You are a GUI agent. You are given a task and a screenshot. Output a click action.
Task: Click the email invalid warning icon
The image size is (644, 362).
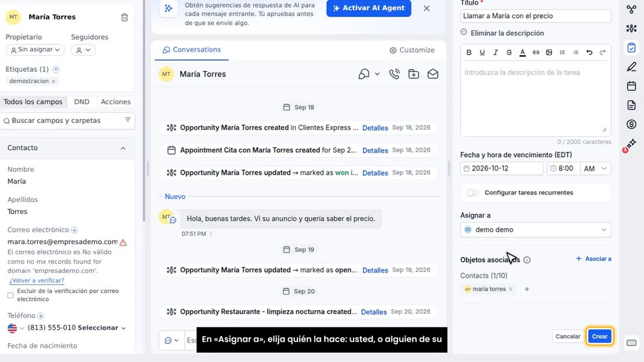tap(123, 242)
